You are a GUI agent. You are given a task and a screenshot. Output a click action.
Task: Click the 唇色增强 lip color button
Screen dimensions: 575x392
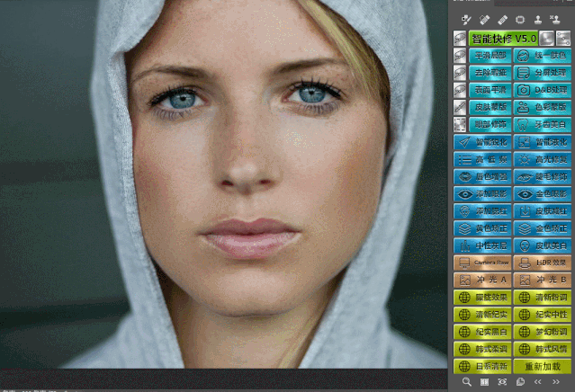(x=482, y=176)
